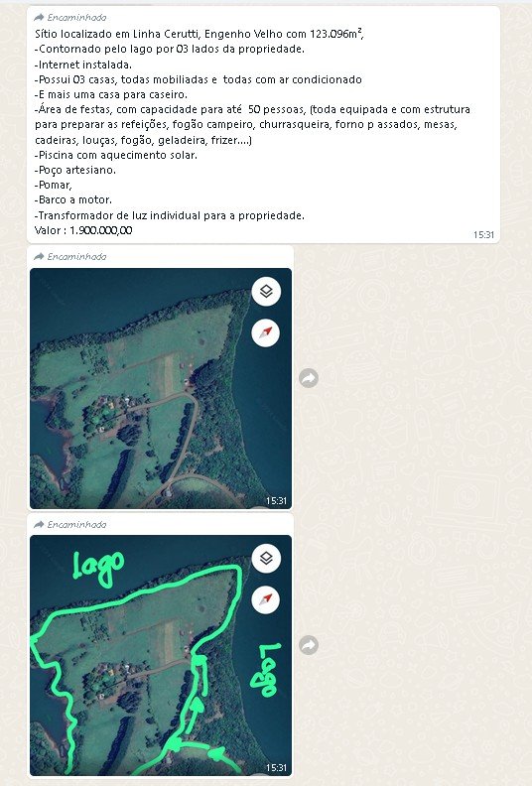Click 15:31 timestamp on the plain satellite image
The width and height of the screenshot is (532, 786).
[276, 500]
